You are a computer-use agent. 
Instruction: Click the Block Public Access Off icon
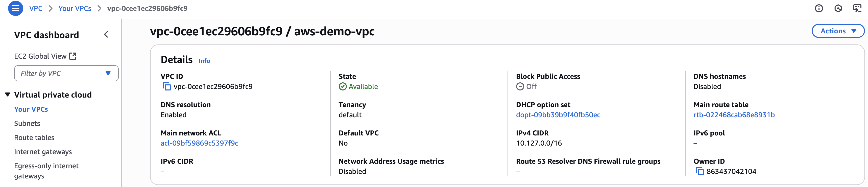point(520,87)
